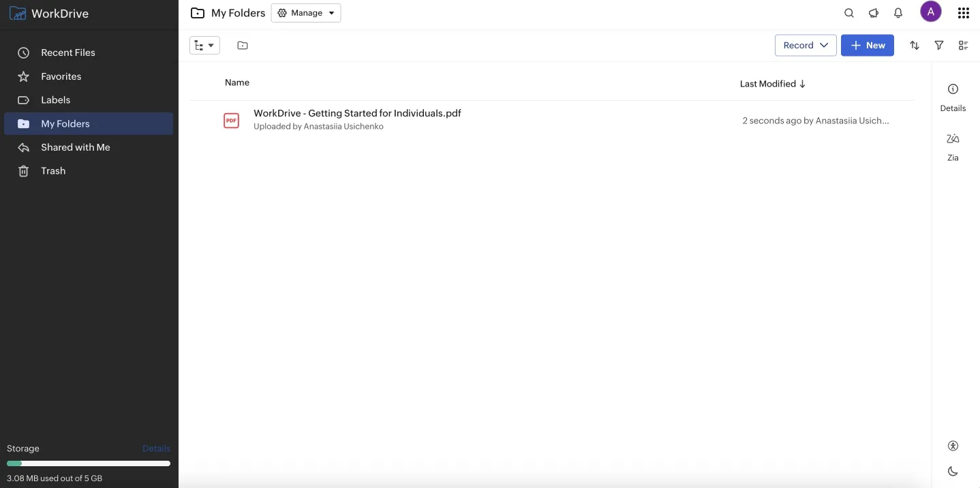This screenshot has width=980, height=488.
Task: Click the new folder icon in the toolbar
Action: click(x=242, y=45)
